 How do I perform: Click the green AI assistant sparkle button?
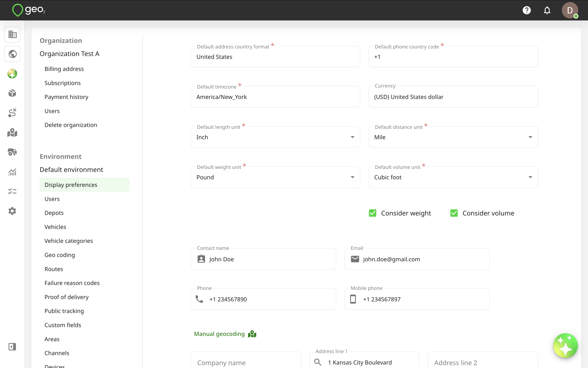565,345
